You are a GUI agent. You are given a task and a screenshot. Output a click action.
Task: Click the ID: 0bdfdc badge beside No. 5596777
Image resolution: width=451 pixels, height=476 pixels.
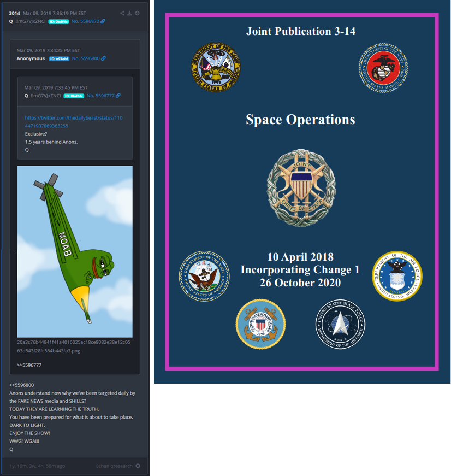(74, 96)
